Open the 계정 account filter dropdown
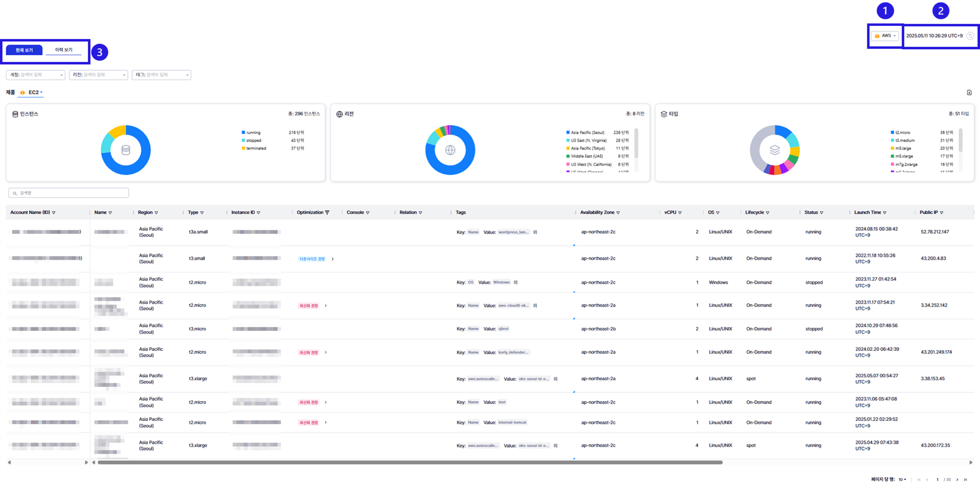The width and height of the screenshot is (980, 490). [35, 75]
